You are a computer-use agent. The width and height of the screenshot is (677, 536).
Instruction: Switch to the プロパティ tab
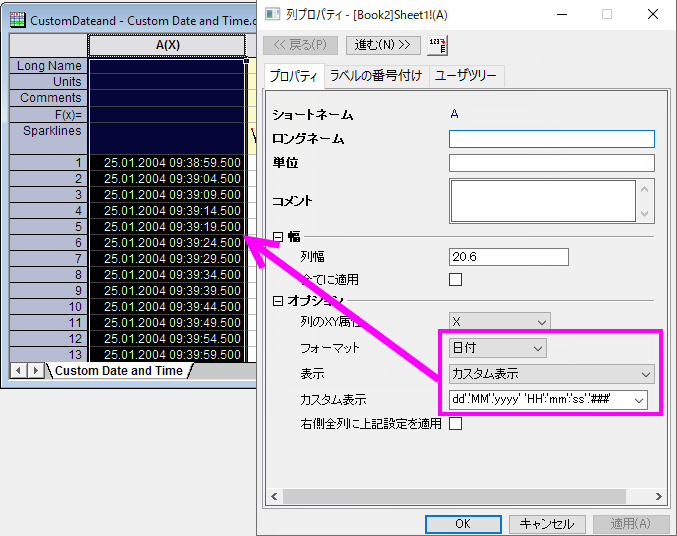click(294, 76)
